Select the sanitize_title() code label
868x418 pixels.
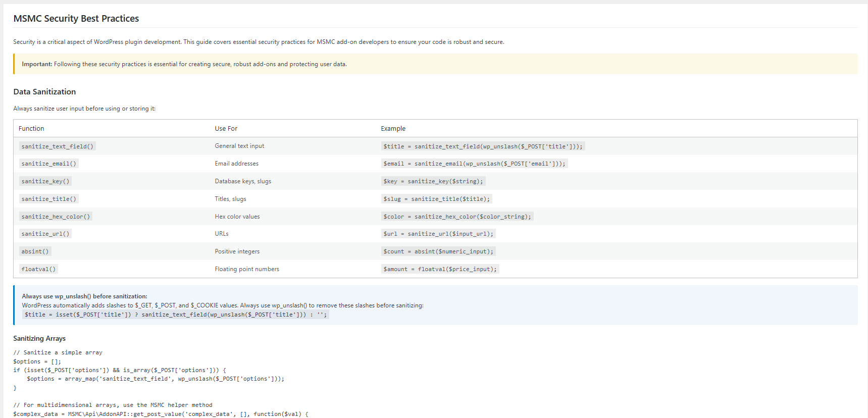click(49, 199)
